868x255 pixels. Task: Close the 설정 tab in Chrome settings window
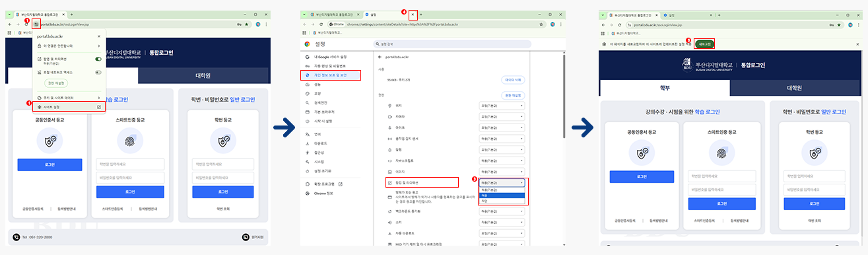point(413,14)
